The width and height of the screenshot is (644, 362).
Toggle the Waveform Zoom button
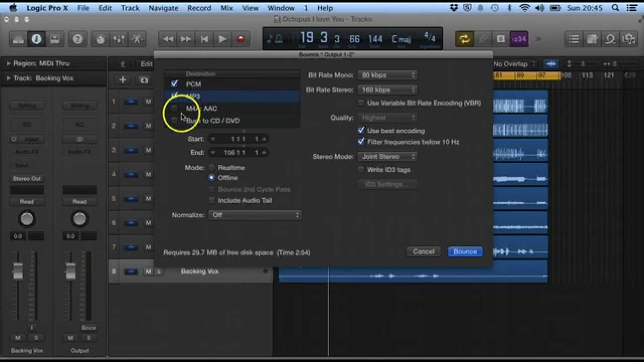point(551,64)
